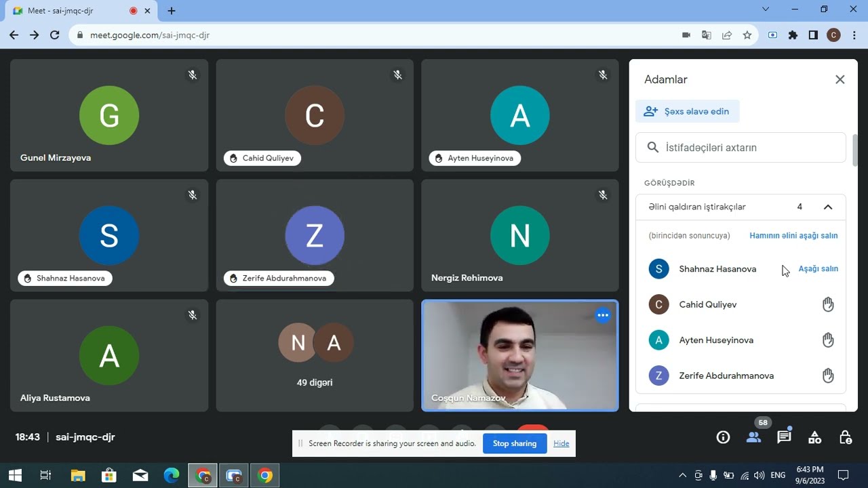Image resolution: width=868 pixels, height=488 pixels.
Task: Click the İstifadəçiləri axtarın search field
Action: click(741, 147)
